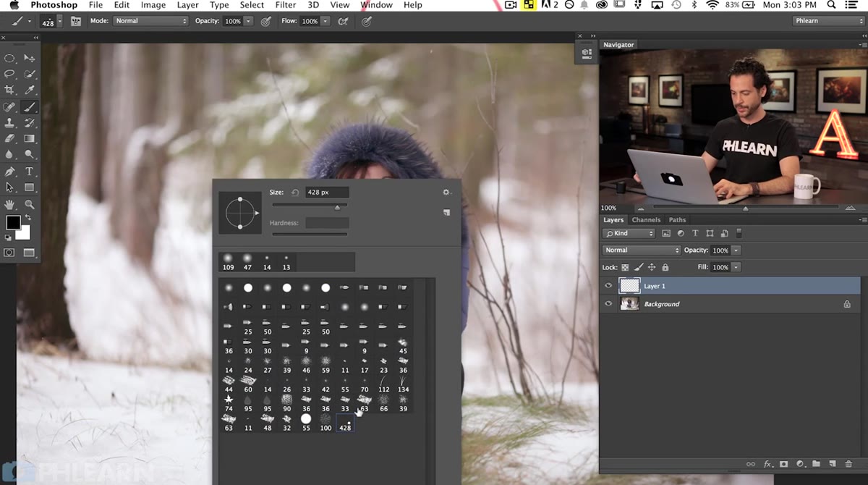This screenshot has height=485, width=868.
Task: Hide the Background layer
Action: coord(608,304)
